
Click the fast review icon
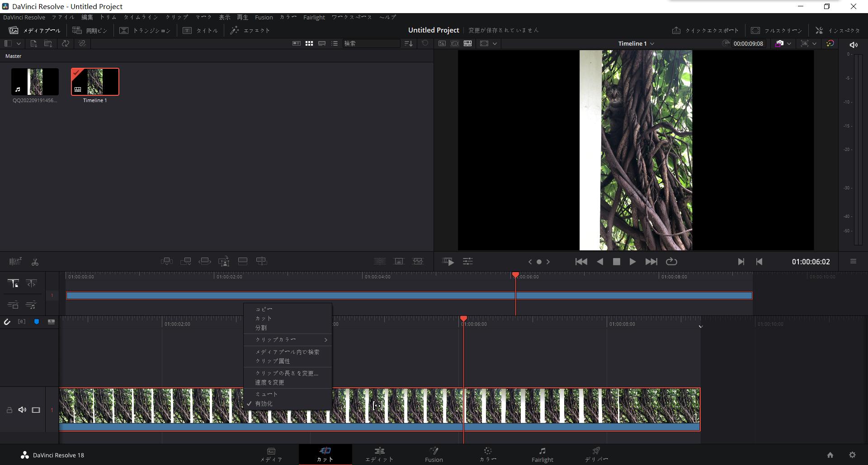[448, 262]
